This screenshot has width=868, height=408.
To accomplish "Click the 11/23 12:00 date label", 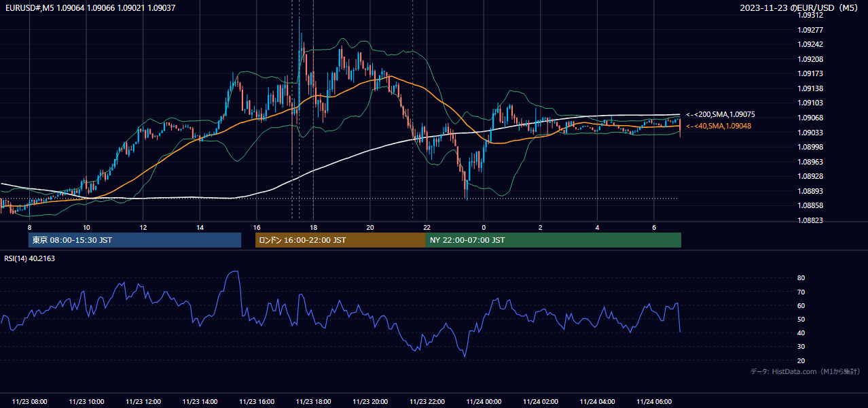I will point(143,402).
